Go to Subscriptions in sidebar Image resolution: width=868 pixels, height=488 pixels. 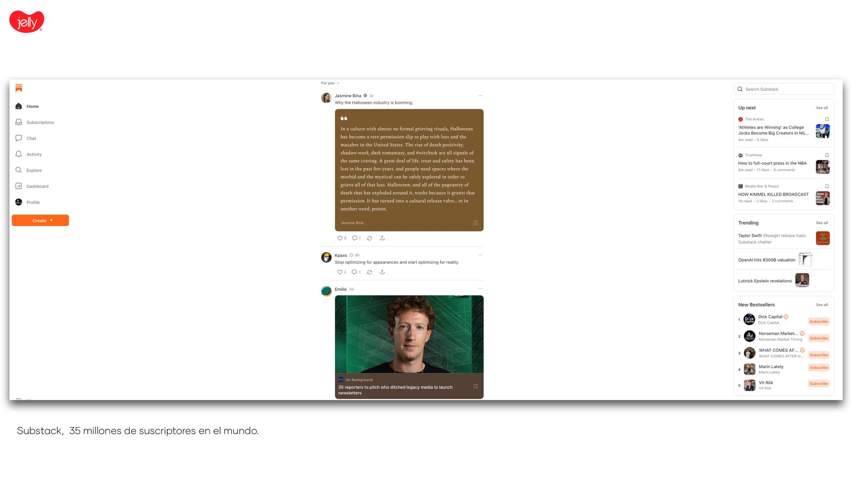(x=40, y=122)
